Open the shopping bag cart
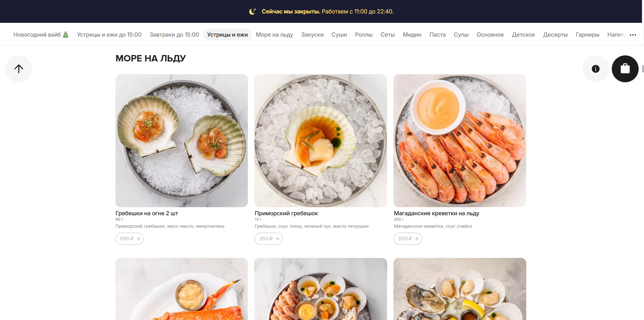Viewport: 644px width, 320px height. point(625,69)
